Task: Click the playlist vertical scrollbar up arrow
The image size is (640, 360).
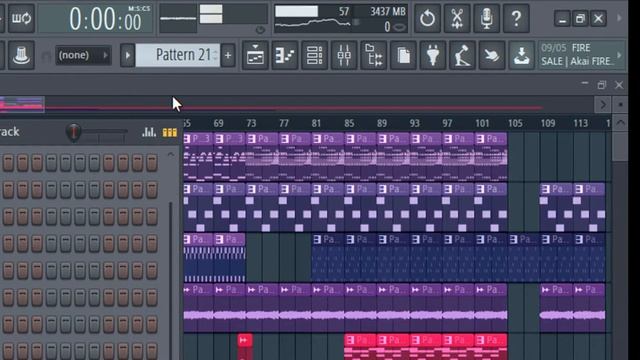Action: (620, 123)
